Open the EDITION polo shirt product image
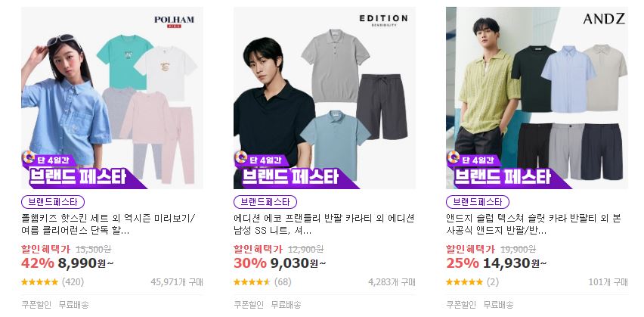 tap(324, 98)
